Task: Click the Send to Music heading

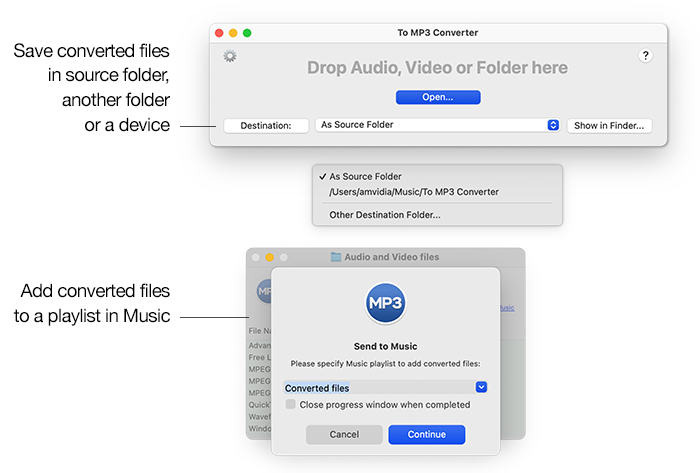Action: pyautogui.click(x=385, y=346)
